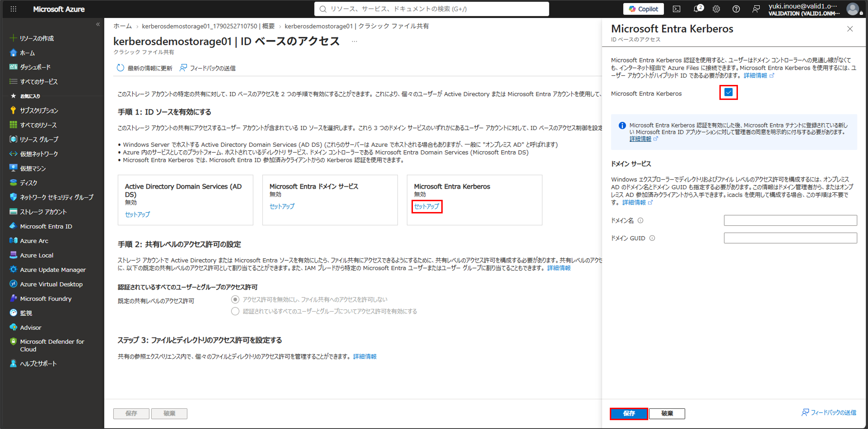
Task: Select アクセス許可を無効にし radio option
Action: click(235, 299)
